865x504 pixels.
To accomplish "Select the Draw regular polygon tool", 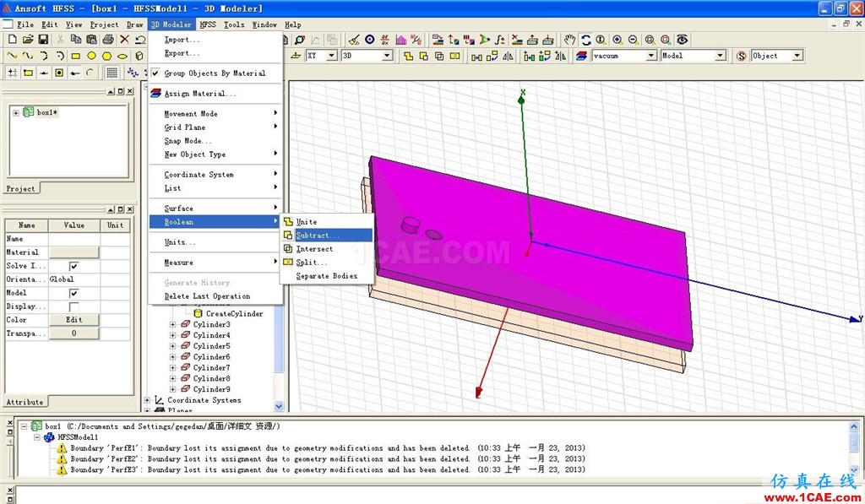I will [107, 56].
